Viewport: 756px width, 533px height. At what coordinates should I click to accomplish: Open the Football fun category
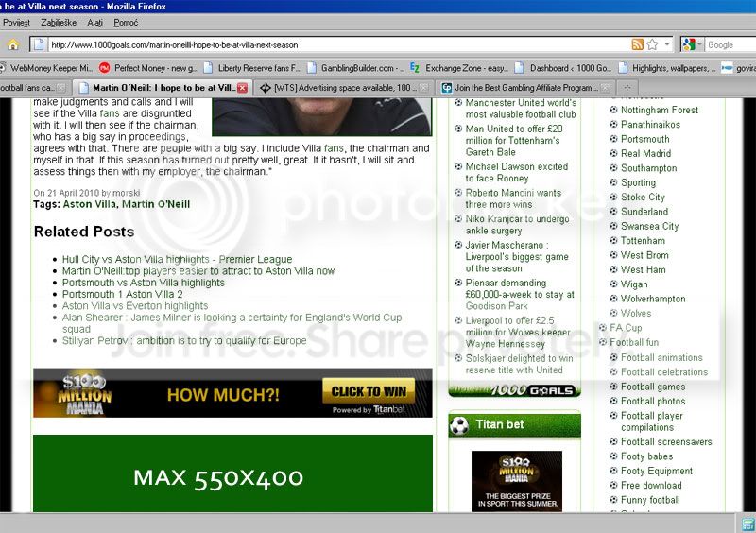pyautogui.click(x=634, y=342)
